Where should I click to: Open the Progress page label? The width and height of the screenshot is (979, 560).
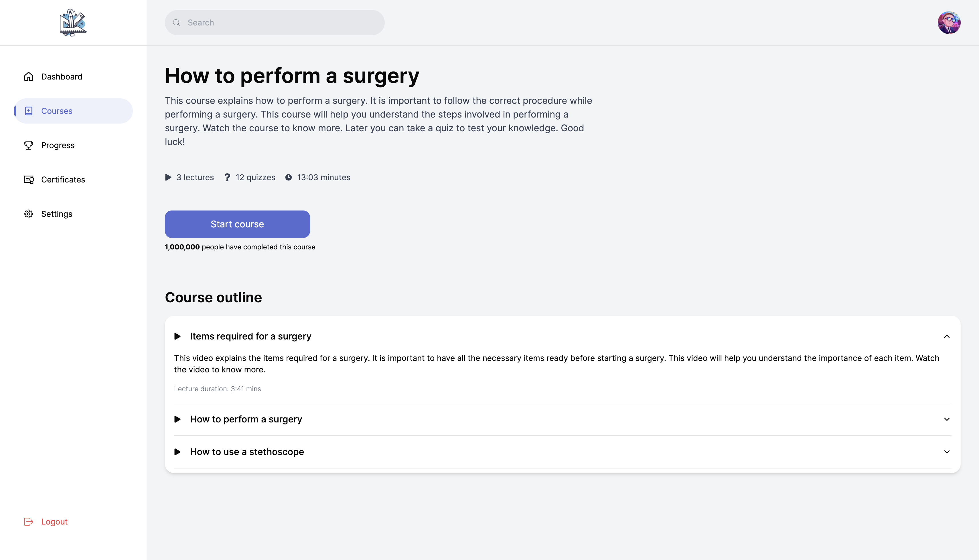(x=58, y=145)
